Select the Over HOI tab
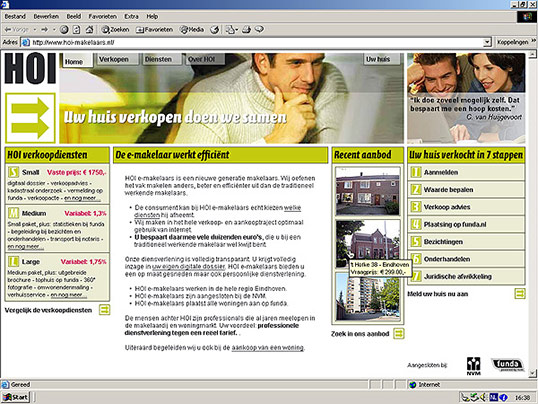Screen dimensions: 538x404 click(204, 59)
